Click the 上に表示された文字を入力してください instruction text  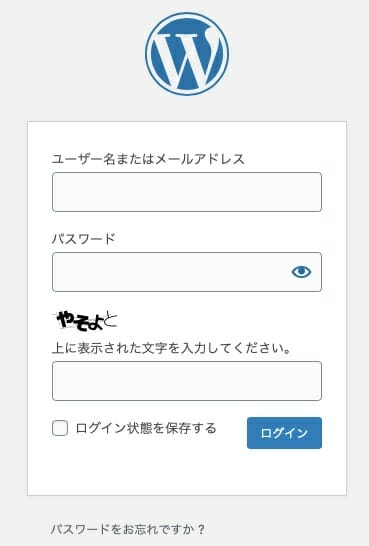pyautogui.click(x=171, y=348)
